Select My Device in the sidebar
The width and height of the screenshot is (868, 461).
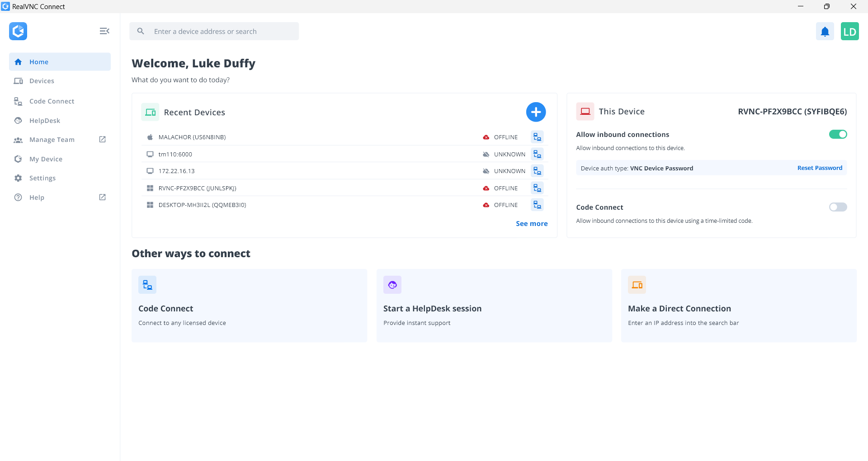tap(46, 159)
